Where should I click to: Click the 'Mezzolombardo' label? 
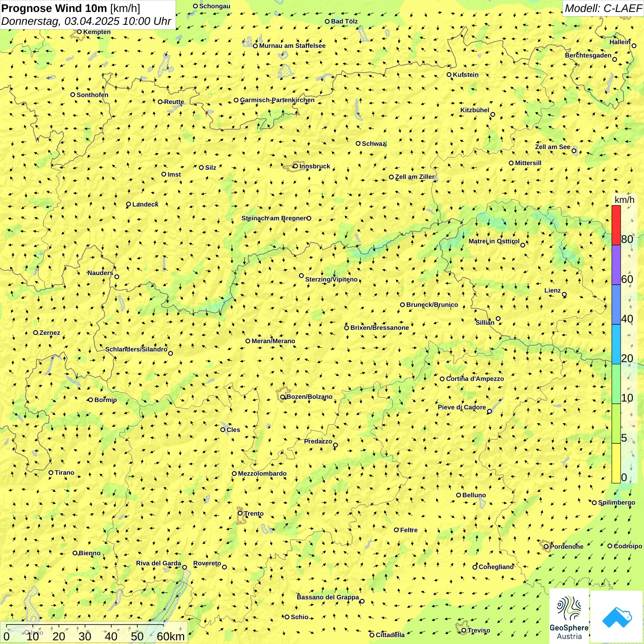click(262, 473)
